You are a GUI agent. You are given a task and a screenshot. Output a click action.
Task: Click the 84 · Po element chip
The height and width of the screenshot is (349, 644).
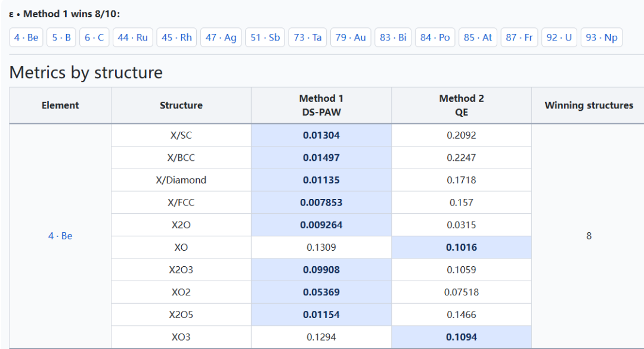435,38
